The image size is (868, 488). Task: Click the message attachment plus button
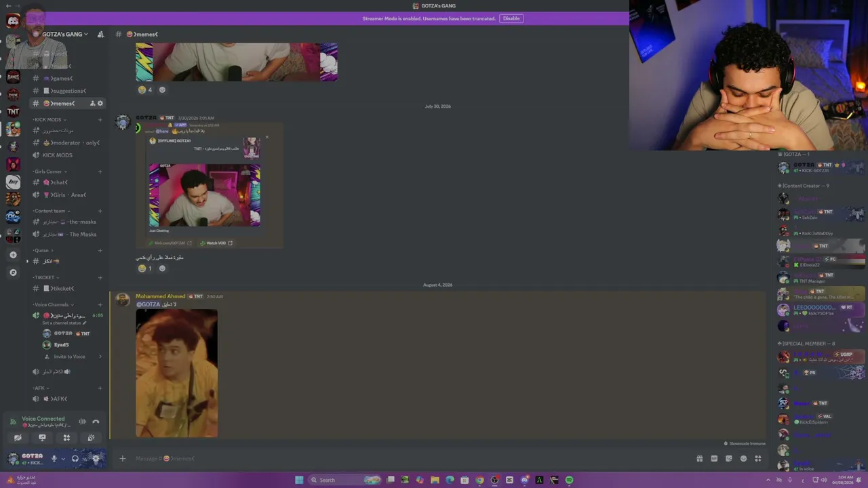coord(123,459)
